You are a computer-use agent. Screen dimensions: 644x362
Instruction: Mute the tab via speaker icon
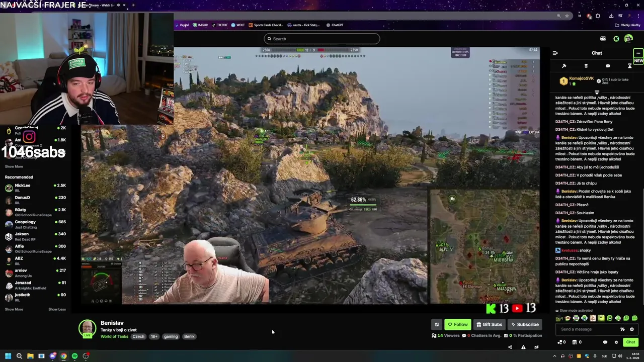click(118, 5)
